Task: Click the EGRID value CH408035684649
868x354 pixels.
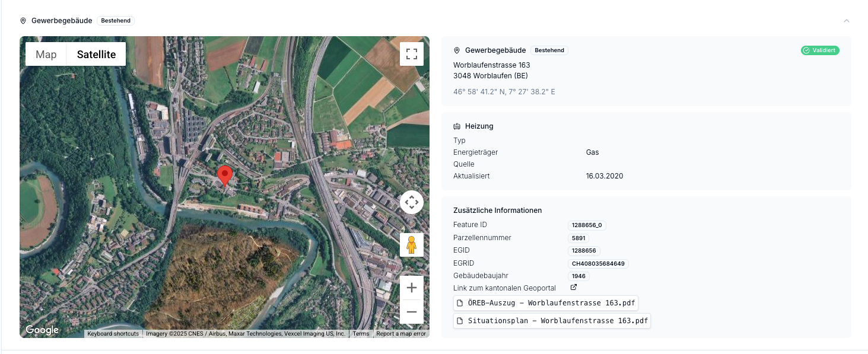Action: point(598,264)
